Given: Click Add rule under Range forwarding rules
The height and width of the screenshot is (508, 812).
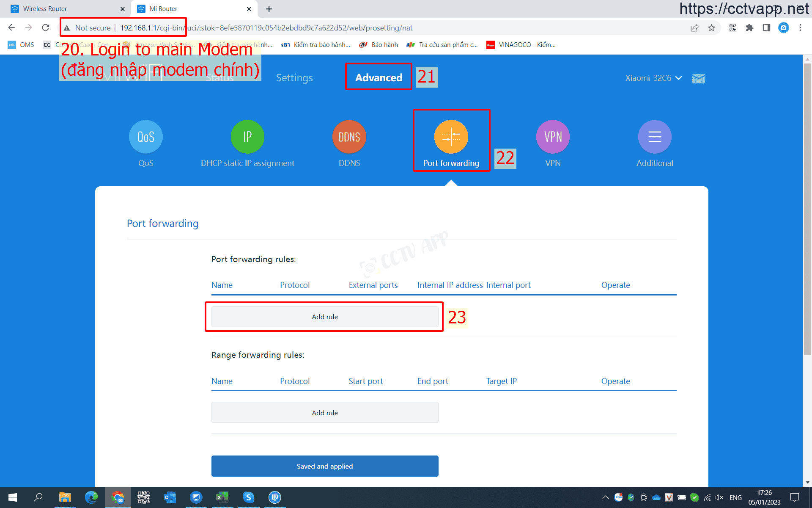Looking at the screenshot, I should 324,413.
